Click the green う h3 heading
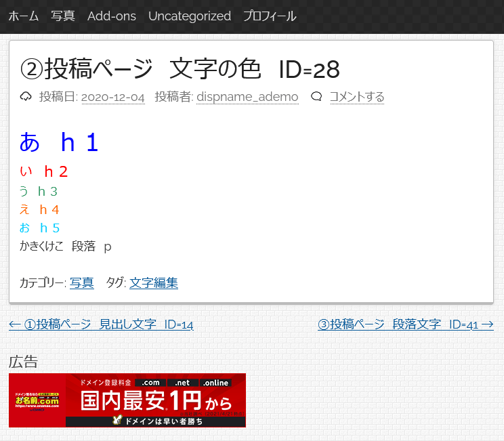 coord(39,191)
